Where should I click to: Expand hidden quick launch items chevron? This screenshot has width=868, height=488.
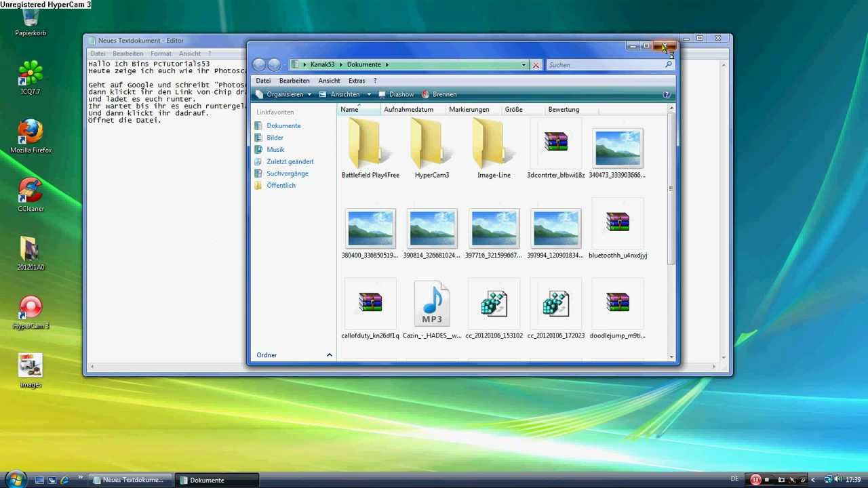[80, 478]
